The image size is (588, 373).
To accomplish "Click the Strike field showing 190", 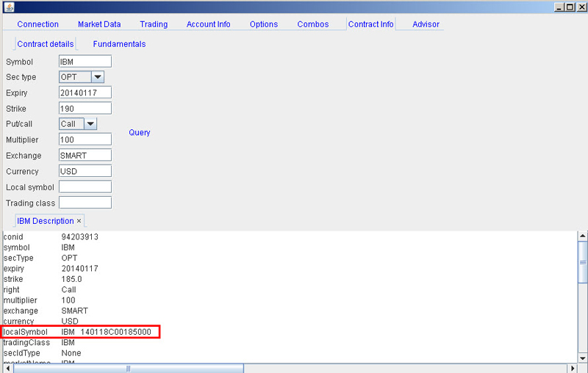I will coord(85,108).
